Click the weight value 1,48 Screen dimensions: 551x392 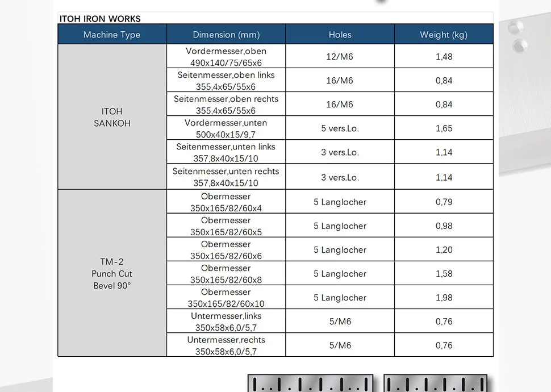click(444, 57)
